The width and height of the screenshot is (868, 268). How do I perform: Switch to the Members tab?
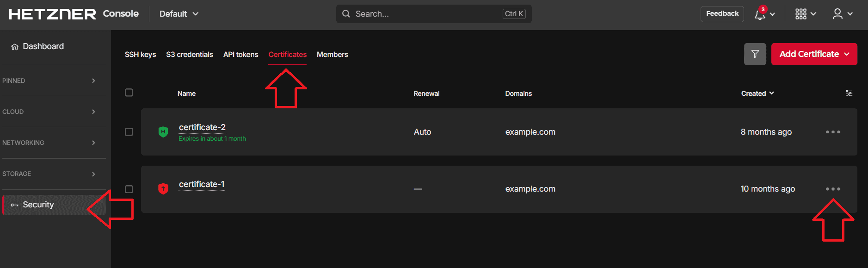(332, 55)
